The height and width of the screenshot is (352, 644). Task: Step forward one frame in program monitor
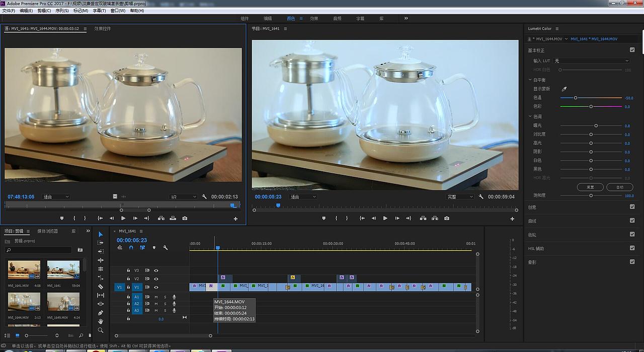(x=397, y=219)
